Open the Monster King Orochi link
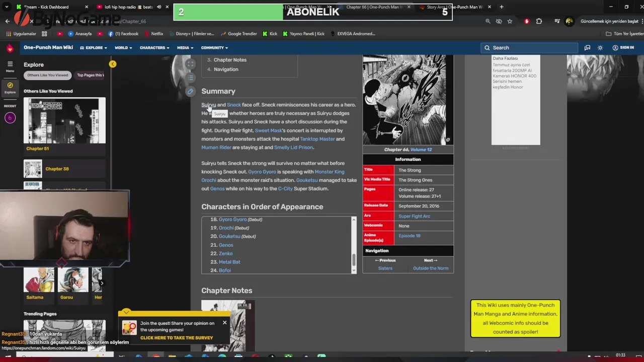 [x=330, y=171]
